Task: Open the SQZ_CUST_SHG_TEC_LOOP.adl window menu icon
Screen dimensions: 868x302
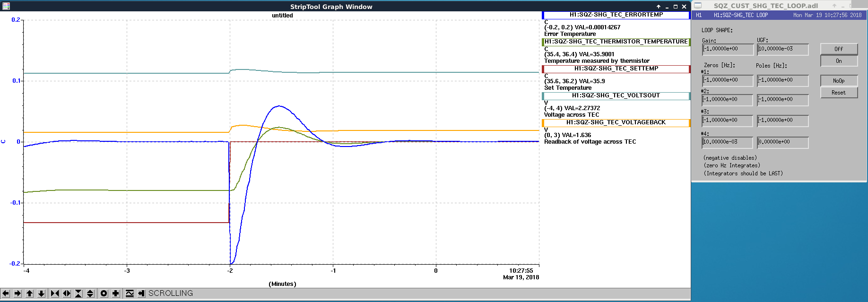Action: 698,5
